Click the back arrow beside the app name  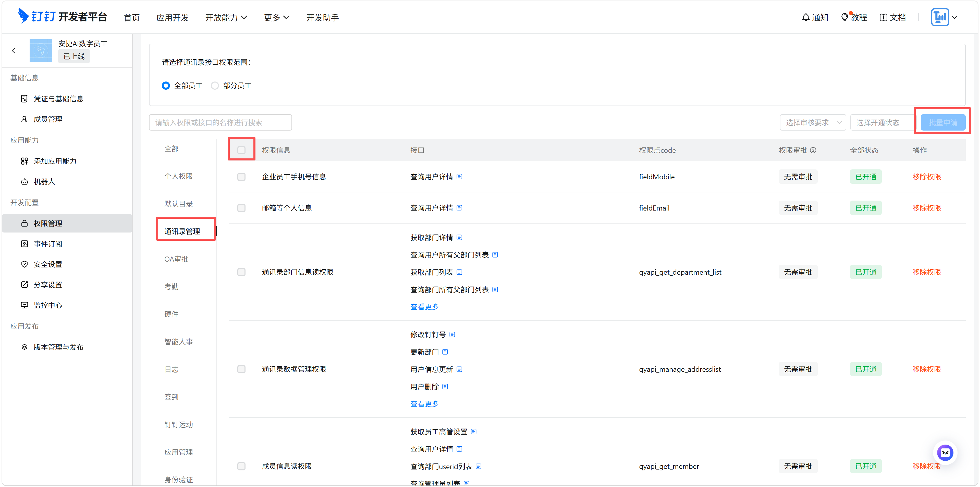click(14, 50)
